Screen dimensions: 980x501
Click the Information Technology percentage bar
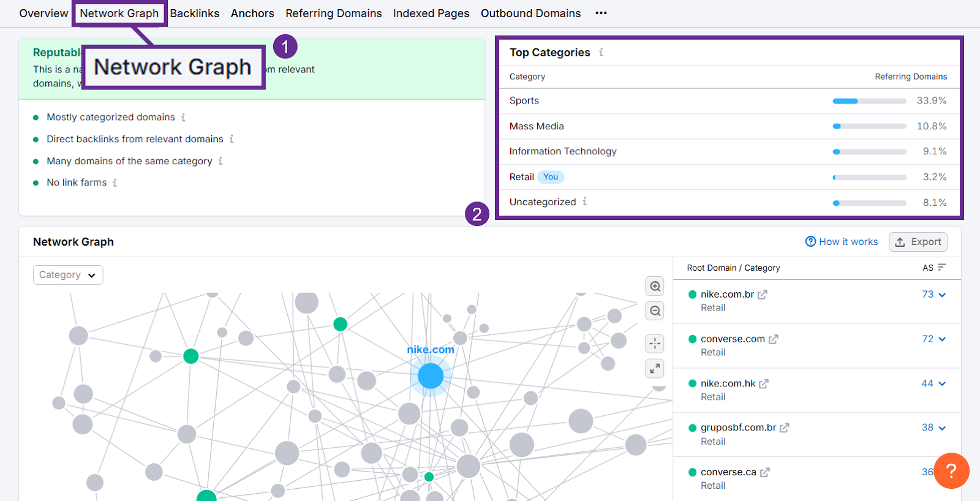coord(869,152)
